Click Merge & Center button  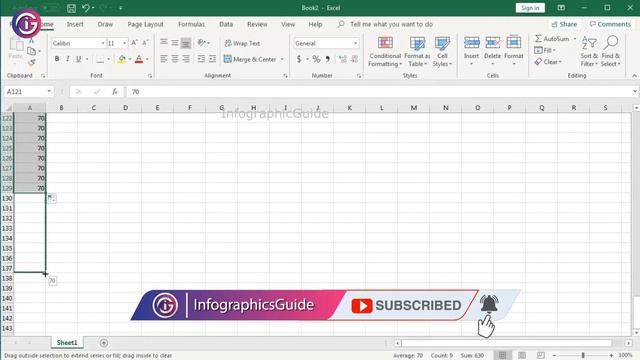point(250,59)
